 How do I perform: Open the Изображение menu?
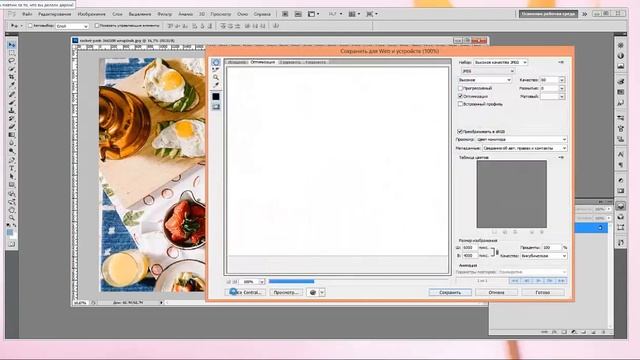(91, 14)
